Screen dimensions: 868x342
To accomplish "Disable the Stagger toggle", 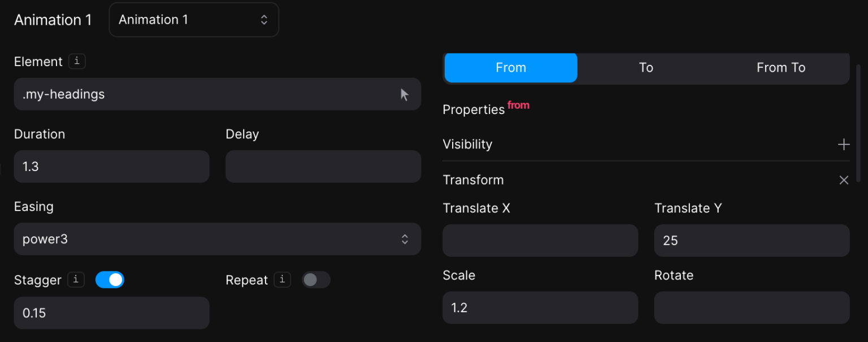I will pyautogui.click(x=110, y=280).
